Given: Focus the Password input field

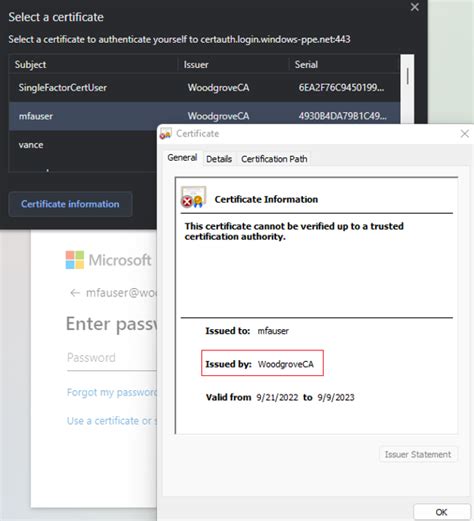Looking at the screenshot, I should [x=112, y=358].
